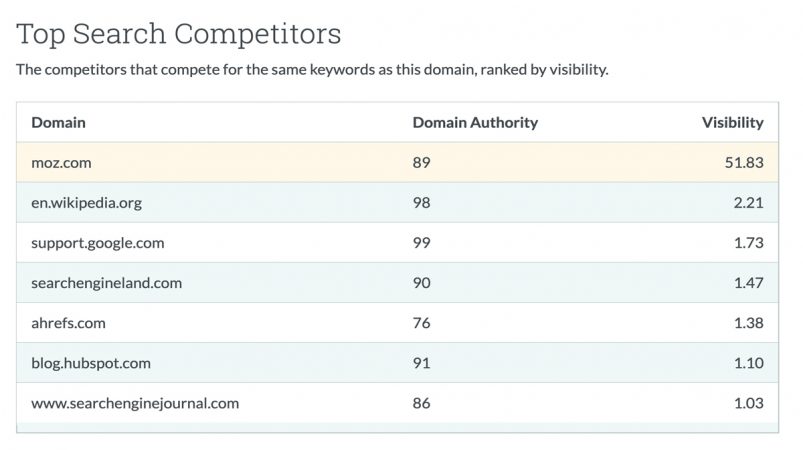Viewport: 803px width, 450px height.
Task: Open searchengineland.com in the competitors table
Action: coord(107,283)
